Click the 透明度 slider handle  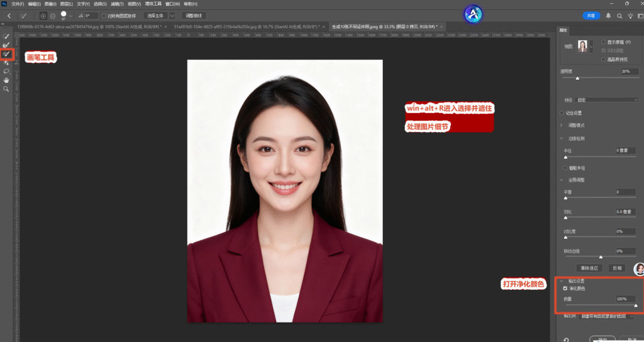coord(577,78)
